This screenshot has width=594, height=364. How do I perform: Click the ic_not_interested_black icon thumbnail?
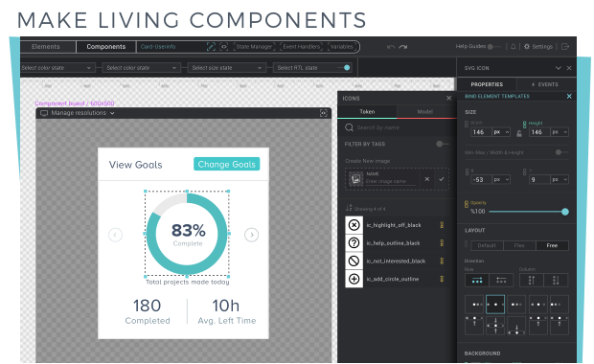tap(354, 261)
